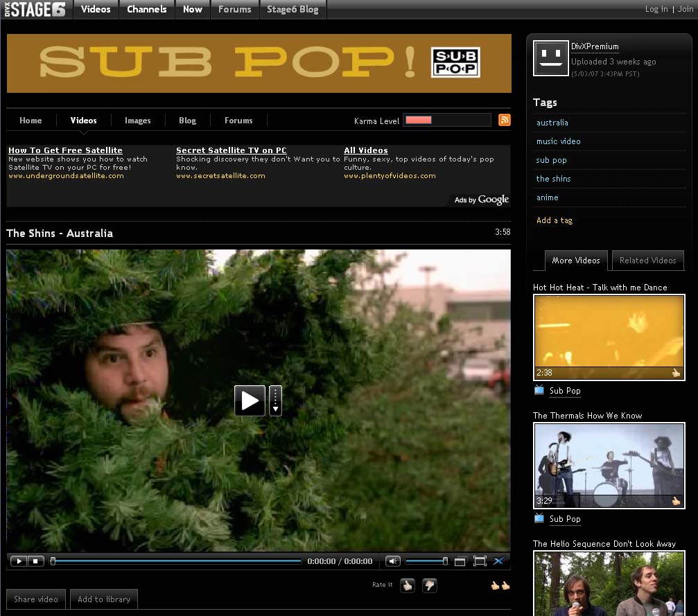Adjust the volume slider
This screenshot has height=616, width=698.
coord(426,561)
